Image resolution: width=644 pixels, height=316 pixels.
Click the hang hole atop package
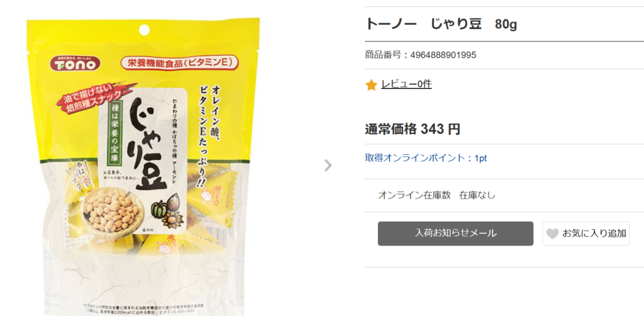click(144, 30)
